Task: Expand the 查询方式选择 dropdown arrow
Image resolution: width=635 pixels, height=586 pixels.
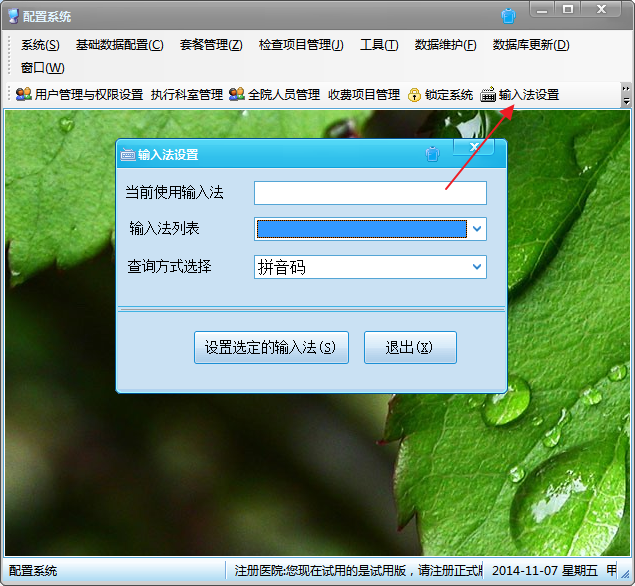Action: pos(477,267)
